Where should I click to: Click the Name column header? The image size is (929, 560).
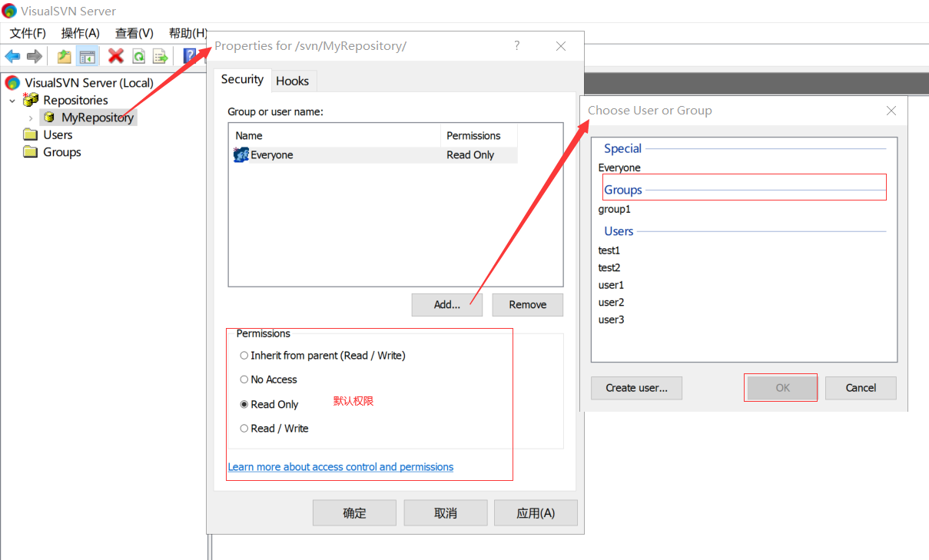point(335,135)
